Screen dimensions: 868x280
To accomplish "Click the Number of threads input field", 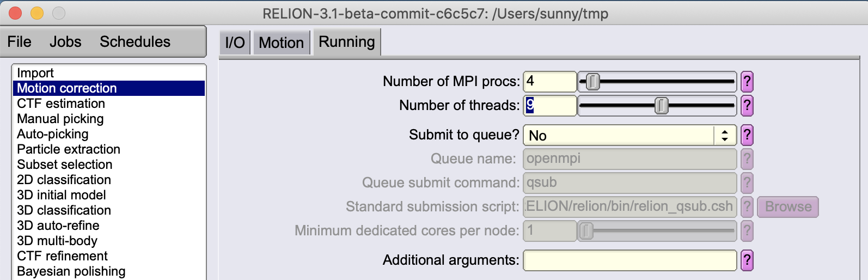I will coord(549,106).
